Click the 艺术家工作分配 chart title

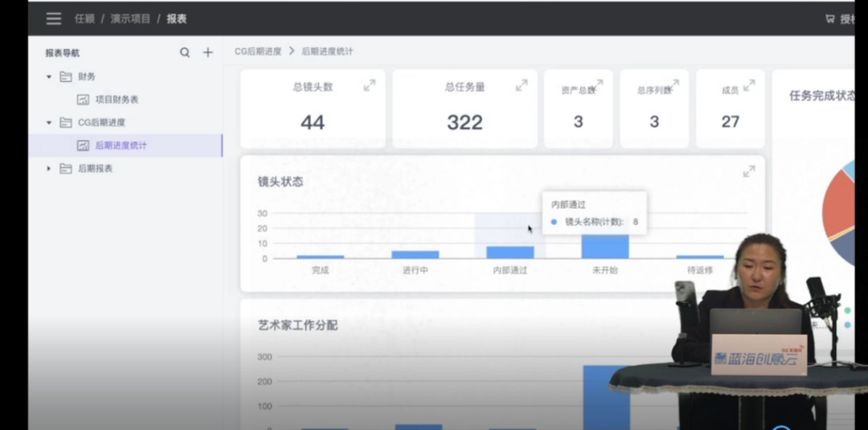[x=298, y=326]
